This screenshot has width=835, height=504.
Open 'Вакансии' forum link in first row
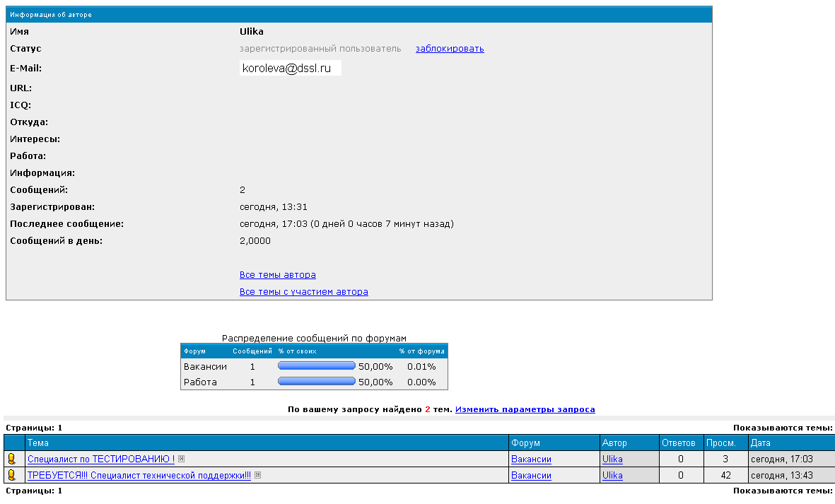pos(531,459)
